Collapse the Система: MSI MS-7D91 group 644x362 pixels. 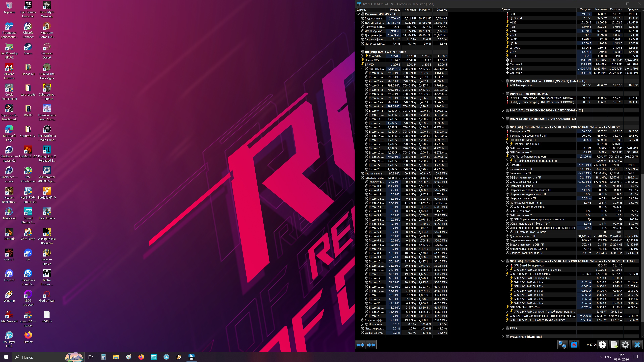(x=358, y=14)
